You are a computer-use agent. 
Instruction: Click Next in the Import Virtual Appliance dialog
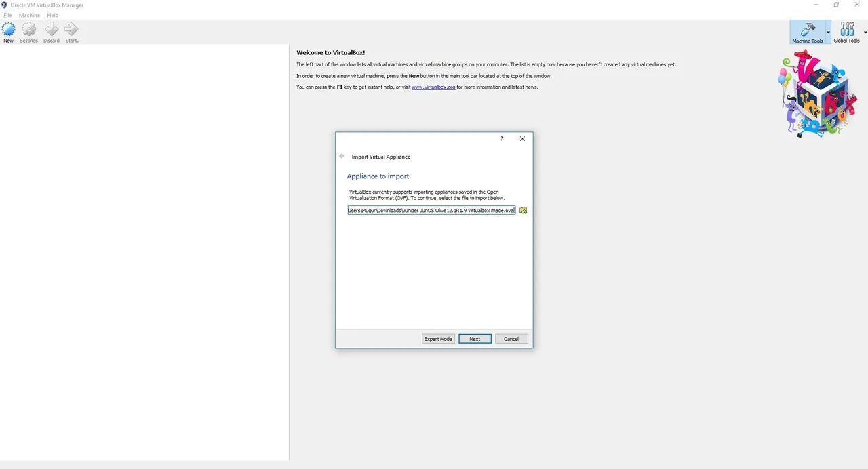coord(475,339)
